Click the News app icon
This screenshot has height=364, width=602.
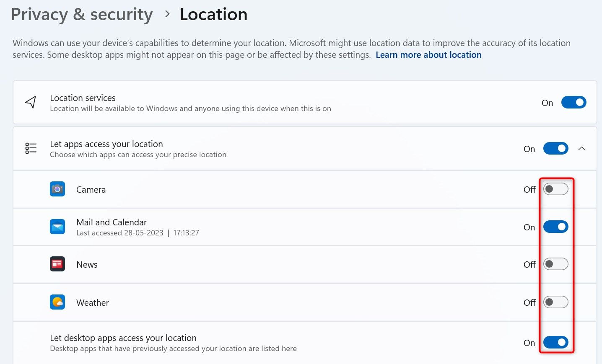[57, 264]
